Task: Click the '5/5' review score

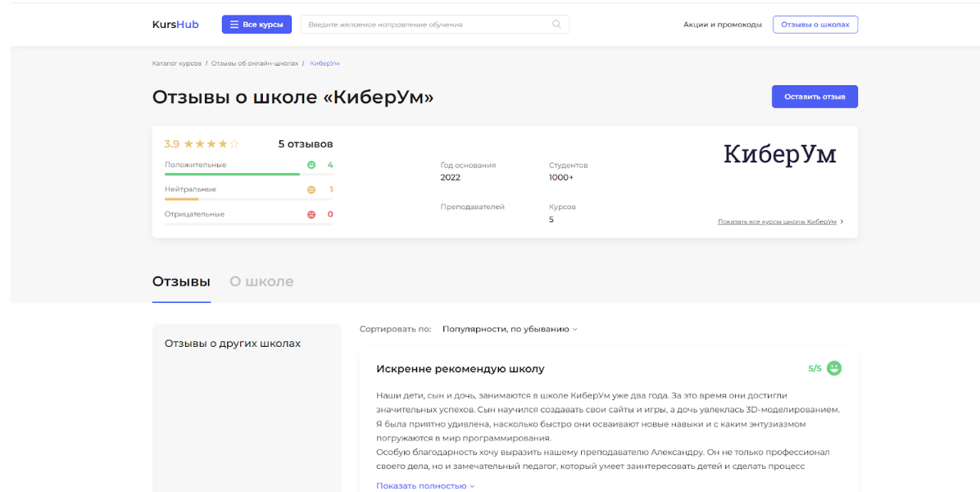Action: (x=814, y=368)
